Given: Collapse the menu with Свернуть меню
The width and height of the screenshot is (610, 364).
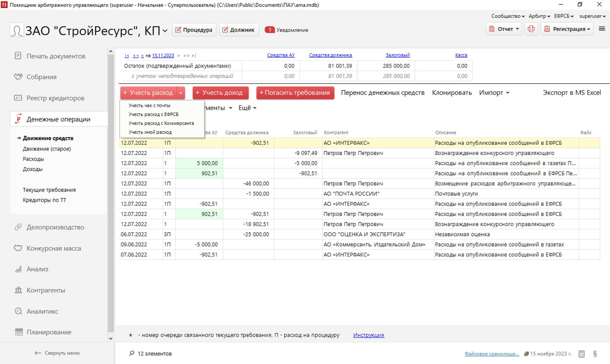Looking at the screenshot, I should pyautogui.click(x=57, y=353).
